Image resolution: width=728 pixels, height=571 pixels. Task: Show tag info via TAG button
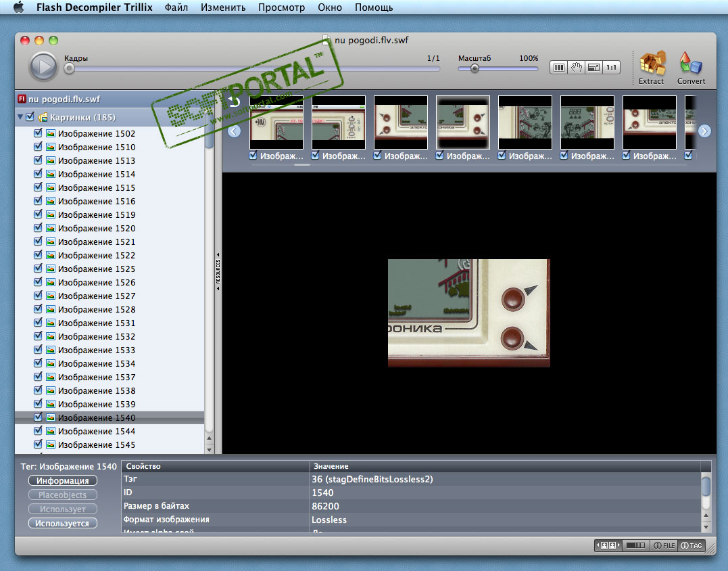(x=691, y=545)
